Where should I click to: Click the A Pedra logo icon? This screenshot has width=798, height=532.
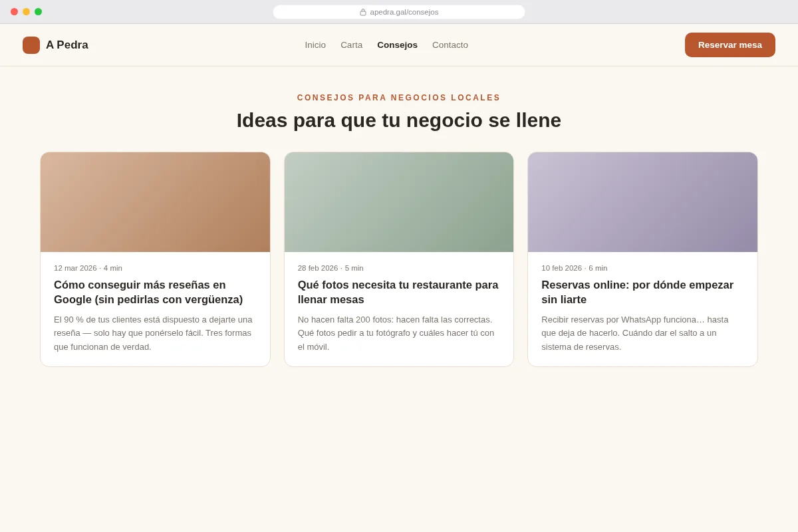point(31,45)
